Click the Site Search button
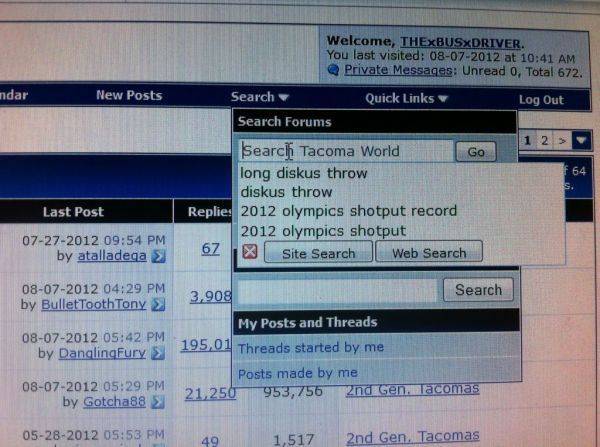Image resolution: width=600 pixels, height=447 pixels. (x=318, y=253)
